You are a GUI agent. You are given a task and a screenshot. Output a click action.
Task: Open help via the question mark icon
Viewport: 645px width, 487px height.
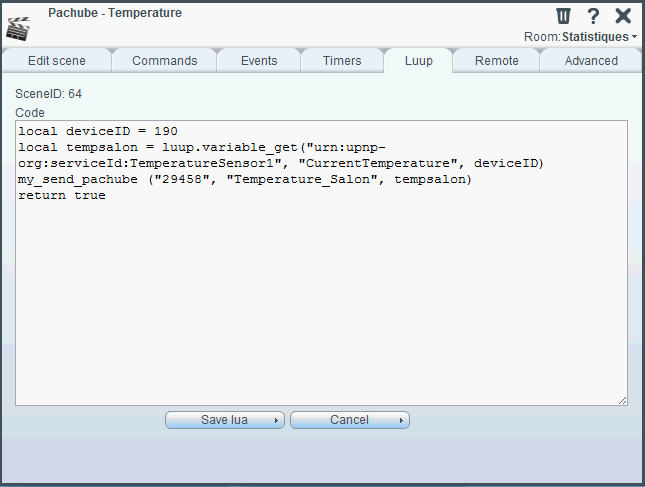coord(593,16)
